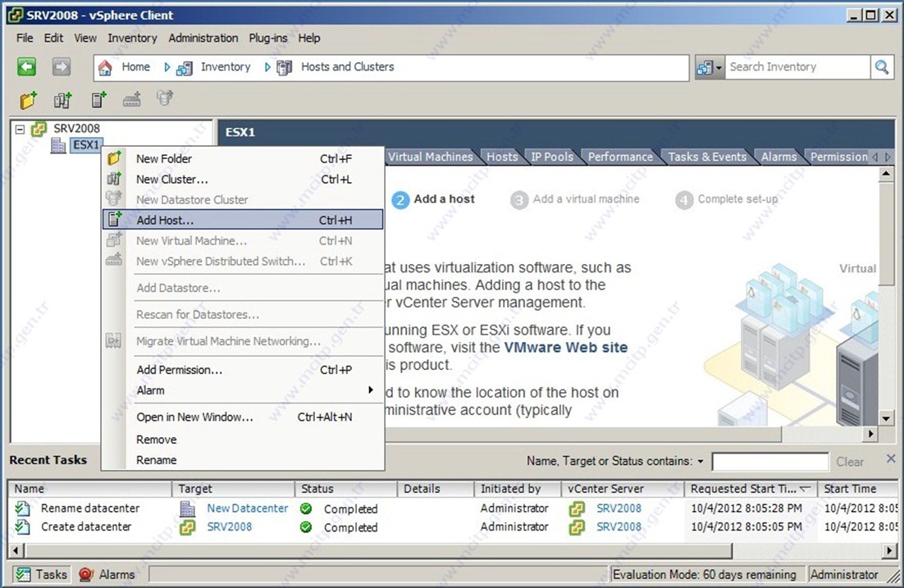The width and height of the screenshot is (904, 588).
Task: Follow the VMware Web site link
Action: [x=565, y=348]
